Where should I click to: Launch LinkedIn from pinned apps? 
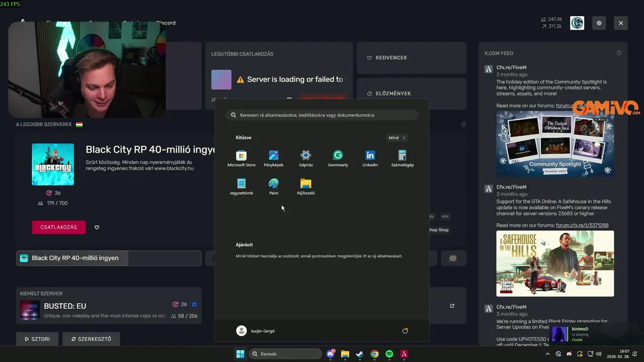[370, 158]
